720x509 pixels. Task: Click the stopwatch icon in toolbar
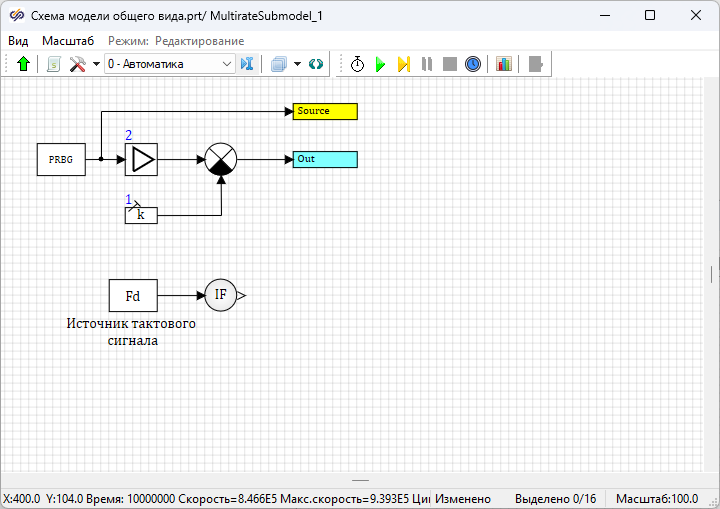[x=357, y=64]
